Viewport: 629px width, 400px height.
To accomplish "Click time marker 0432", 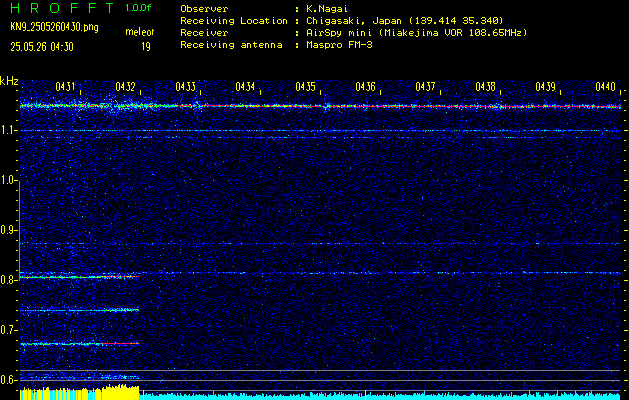I will [125, 86].
